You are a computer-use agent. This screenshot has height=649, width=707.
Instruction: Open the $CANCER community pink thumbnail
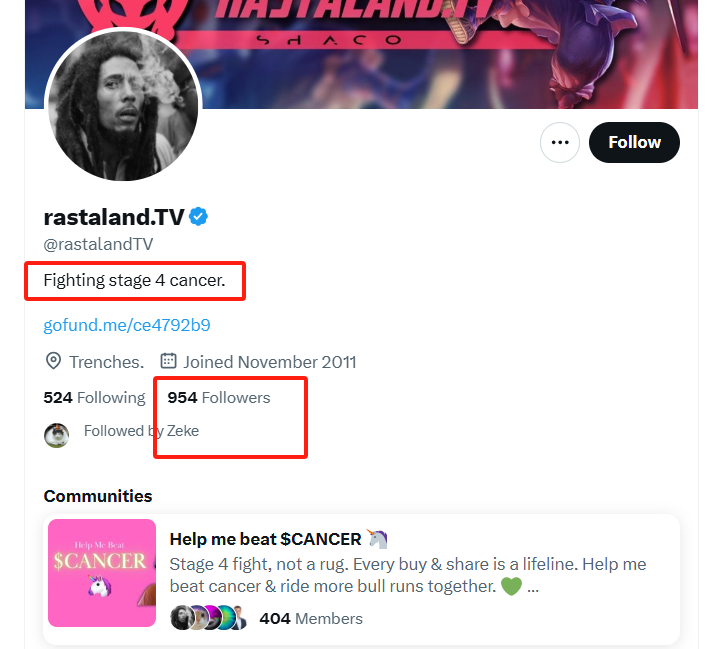pyautogui.click(x=102, y=573)
